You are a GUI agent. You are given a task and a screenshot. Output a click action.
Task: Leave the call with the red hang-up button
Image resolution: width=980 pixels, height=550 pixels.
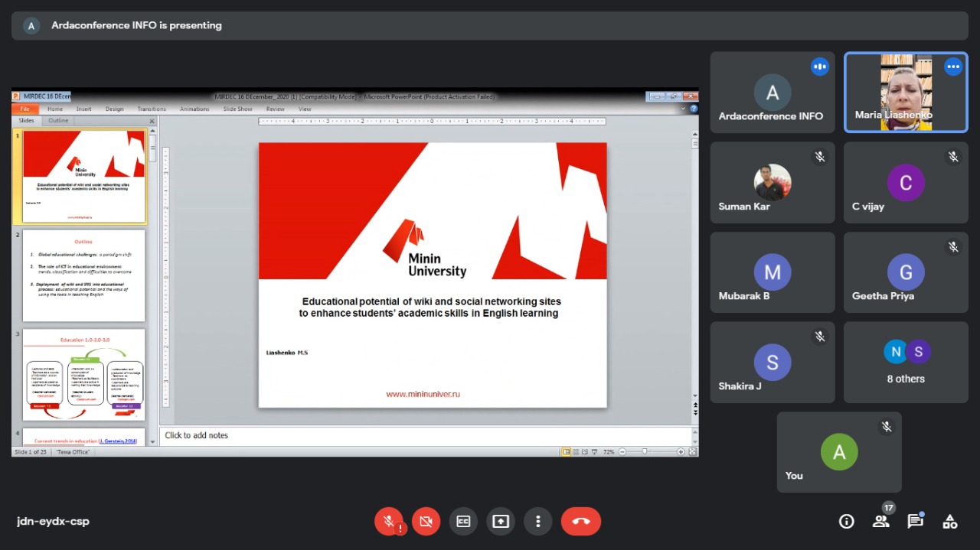(x=581, y=522)
